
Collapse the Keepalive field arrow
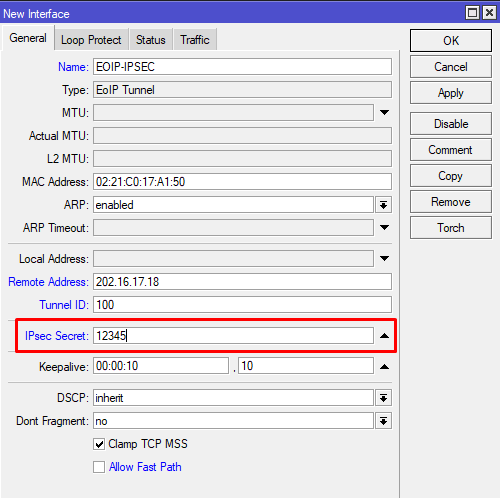click(384, 367)
